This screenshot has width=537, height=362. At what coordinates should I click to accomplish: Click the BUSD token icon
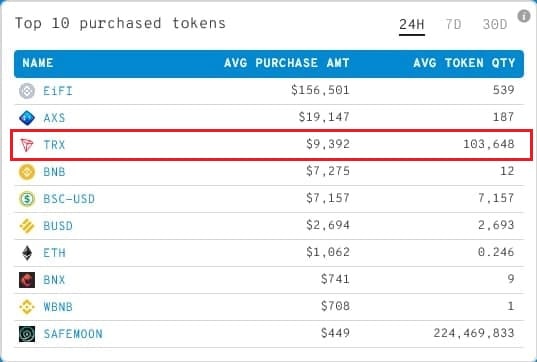click(27, 226)
